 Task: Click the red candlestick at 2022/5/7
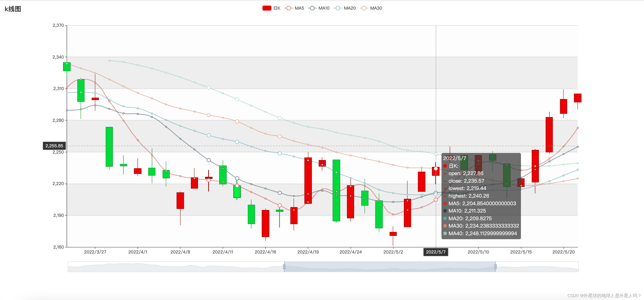pos(436,171)
